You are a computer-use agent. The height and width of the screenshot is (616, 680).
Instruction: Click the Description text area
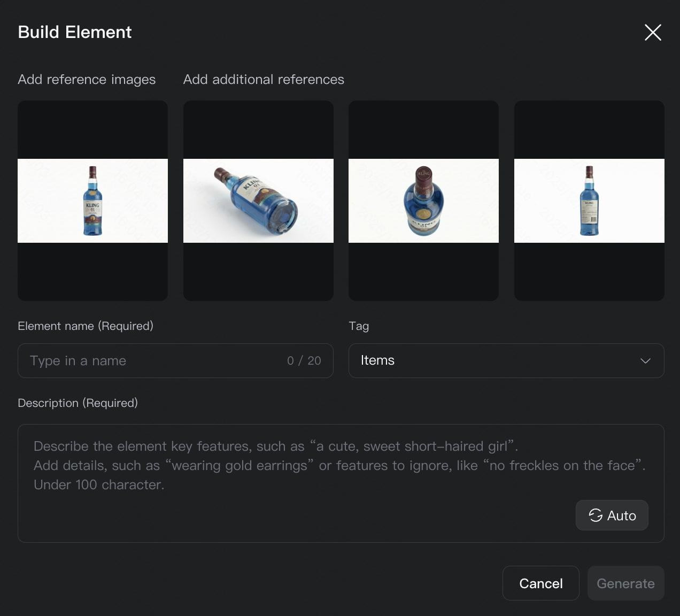341,483
